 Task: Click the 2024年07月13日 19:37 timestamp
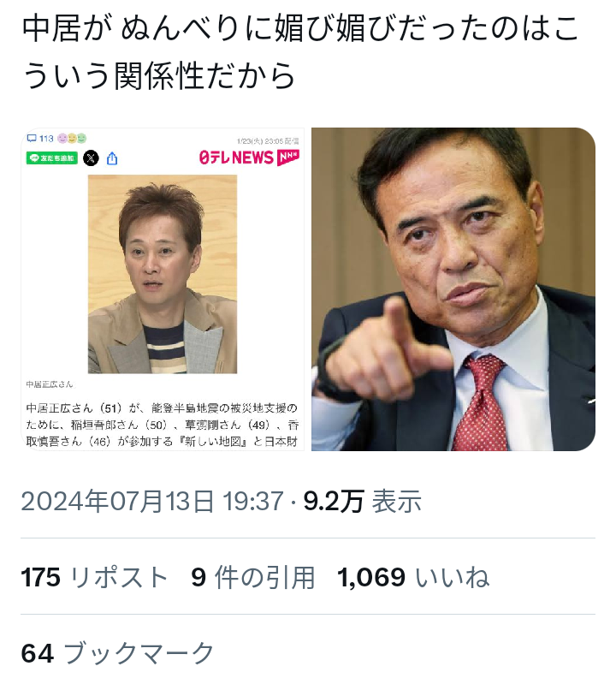(152, 501)
